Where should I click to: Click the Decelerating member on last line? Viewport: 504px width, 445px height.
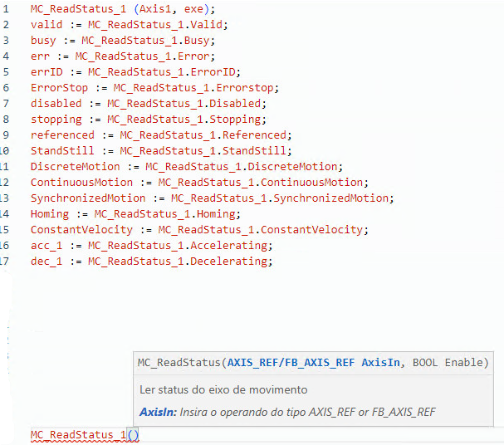tap(228, 262)
